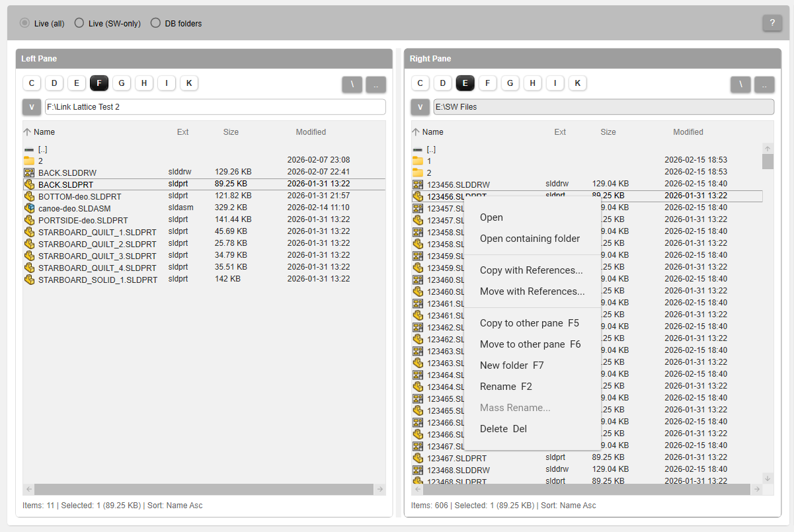The width and height of the screenshot is (794, 532).
Task: Click the parent directory [..] icon in left pane
Action: click(29, 149)
